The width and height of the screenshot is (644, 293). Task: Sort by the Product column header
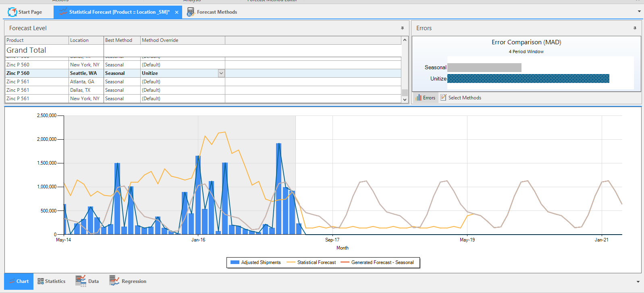click(37, 40)
